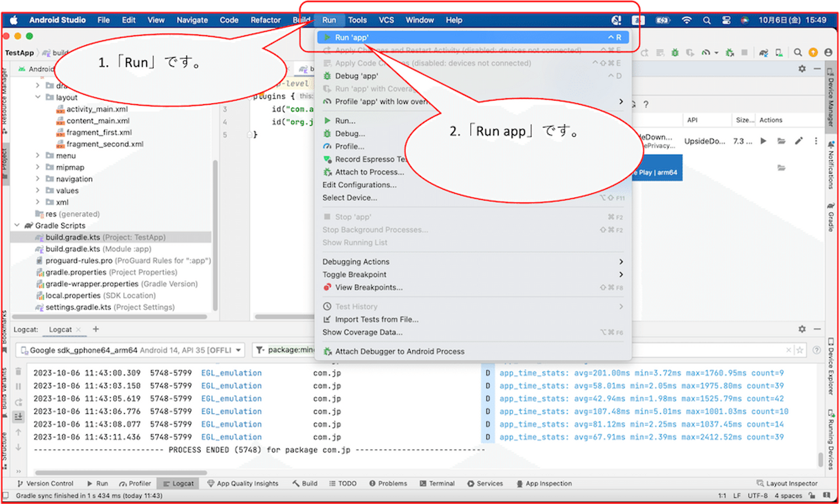
Task: Expand the navigation folder in project tree
Action: (x=38, y=179)
